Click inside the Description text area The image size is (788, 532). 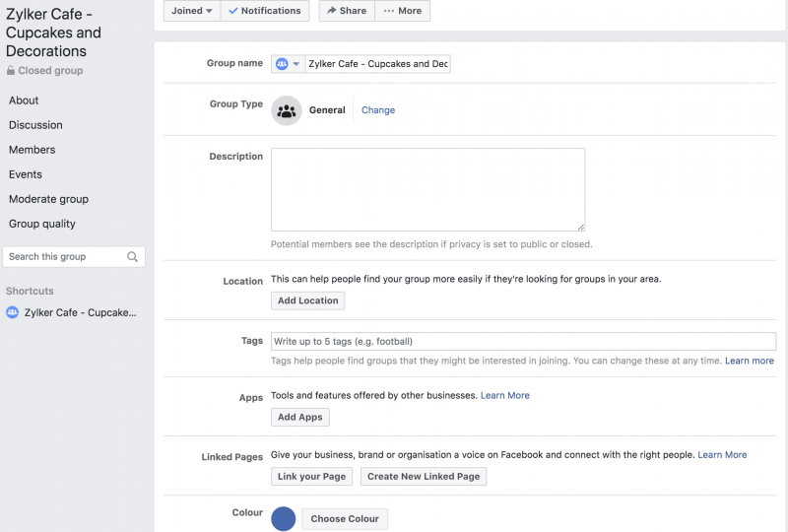click(427, 189)
